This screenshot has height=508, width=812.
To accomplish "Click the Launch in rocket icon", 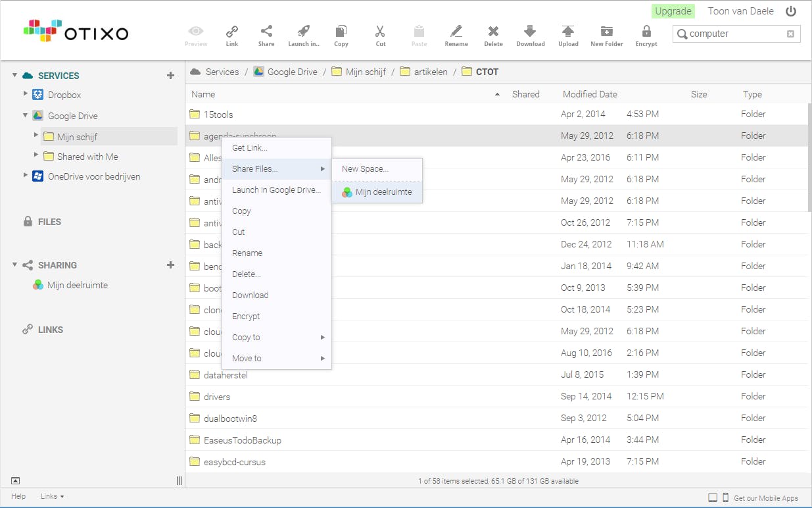I will click(x=303, y=31).
